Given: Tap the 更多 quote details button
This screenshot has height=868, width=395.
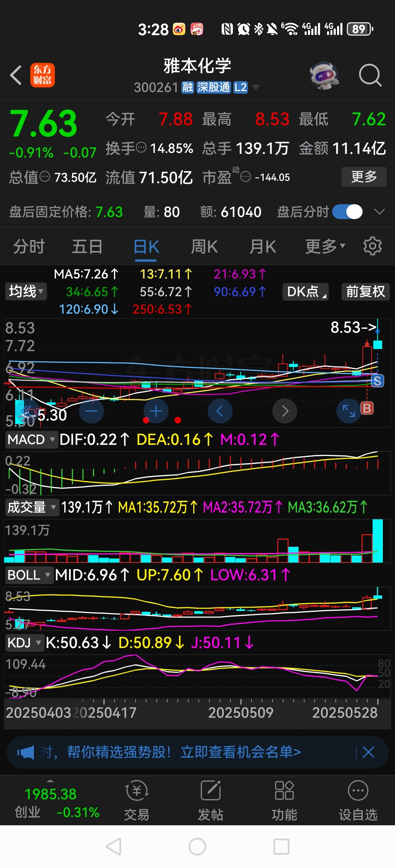Looking at the screenshot, I should coord(364,177).
